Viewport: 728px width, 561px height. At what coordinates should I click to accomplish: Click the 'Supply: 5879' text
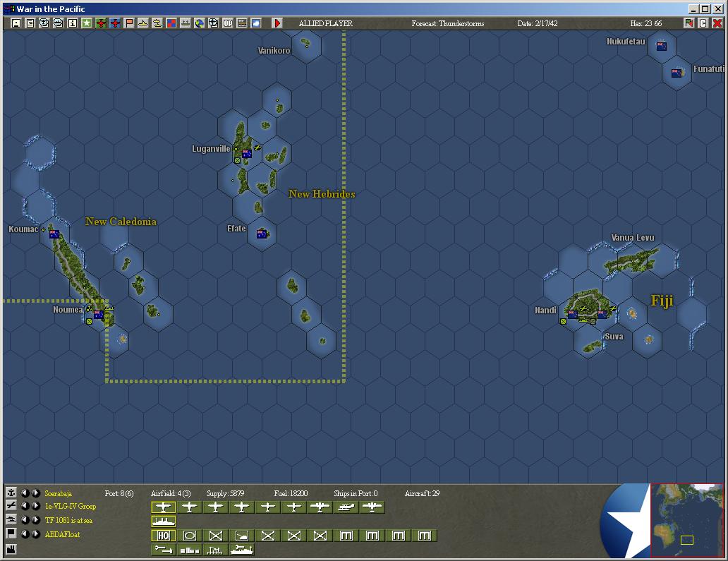(x=225, y=493)
